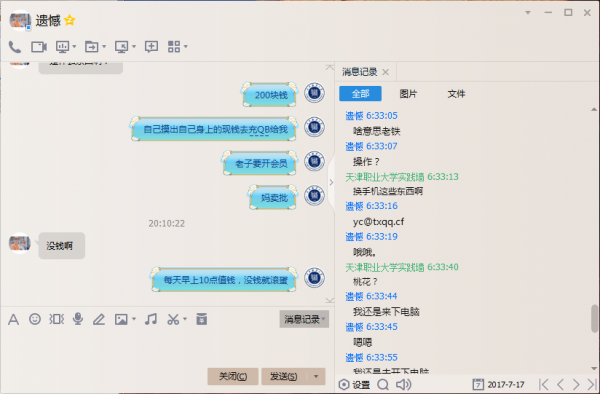Start a voice call with the phone icon
600x394 pixels.
(15, 47)
